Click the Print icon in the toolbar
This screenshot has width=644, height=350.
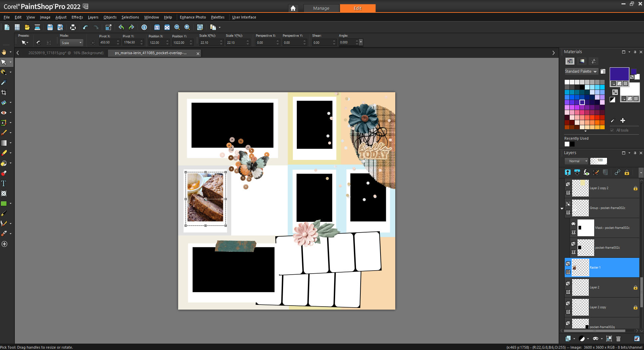[x=73, y=28]
